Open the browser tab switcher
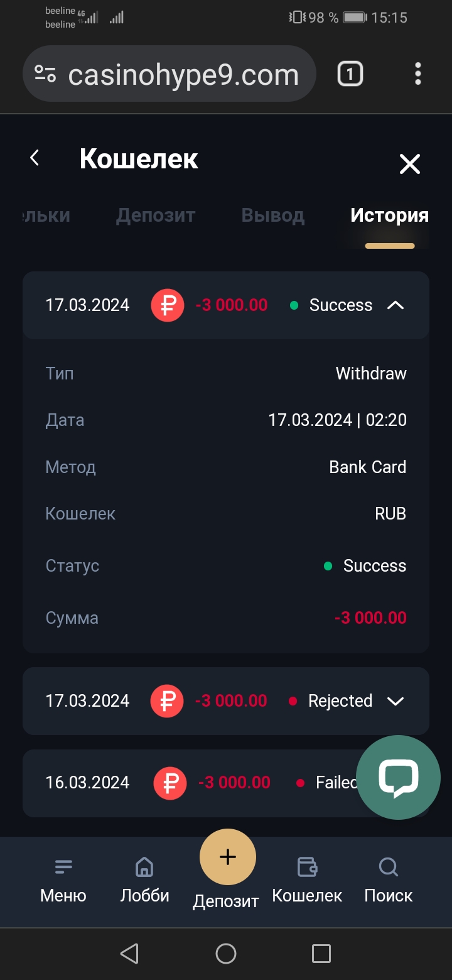This screenshot has height=980, width=452. tap(350, 74)
